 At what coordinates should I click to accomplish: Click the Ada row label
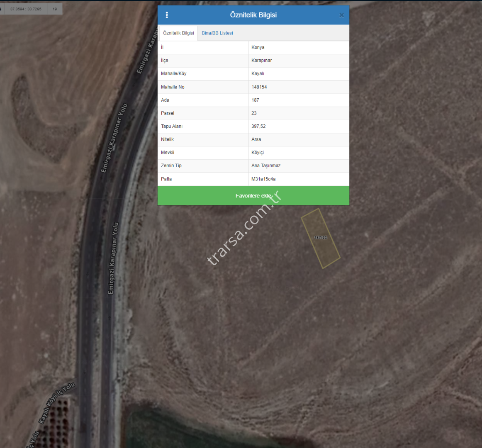(165, 100)
